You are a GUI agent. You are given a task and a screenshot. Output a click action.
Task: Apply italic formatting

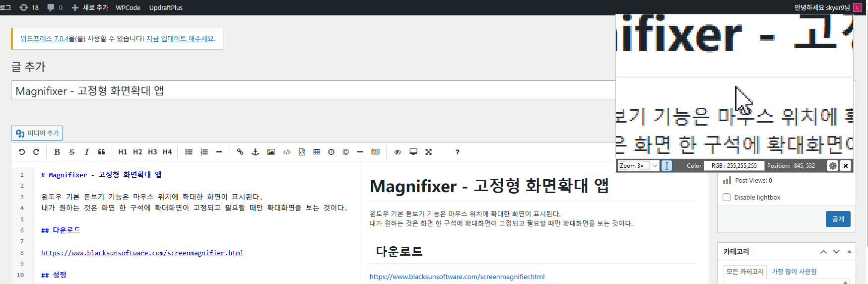[x=87, y=152]
